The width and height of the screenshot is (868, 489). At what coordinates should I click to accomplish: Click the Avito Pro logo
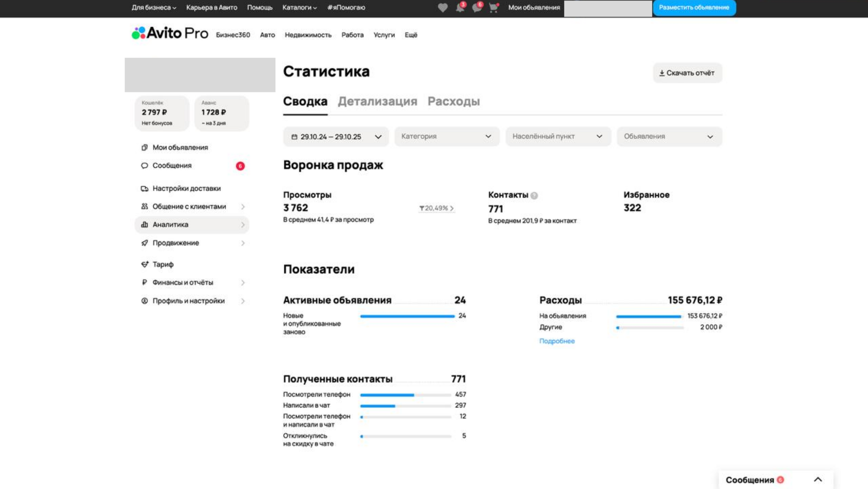coord(170,34)
